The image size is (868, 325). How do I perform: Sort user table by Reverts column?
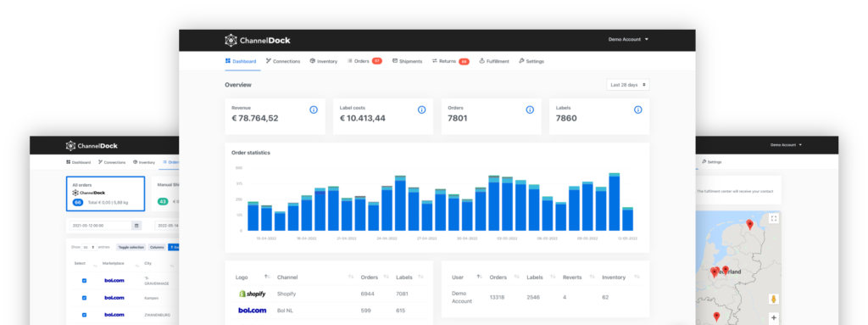click(592, 277)
